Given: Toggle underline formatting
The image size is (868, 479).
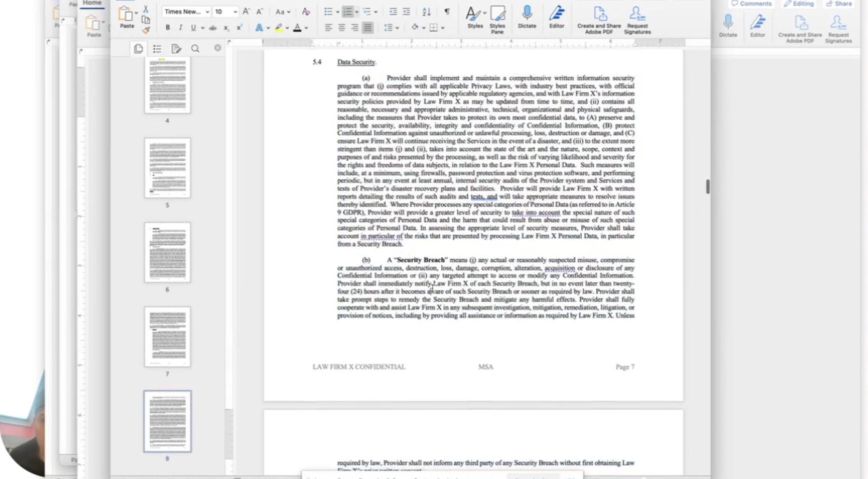Looking at the screenshot, I should tap(193, 27).
